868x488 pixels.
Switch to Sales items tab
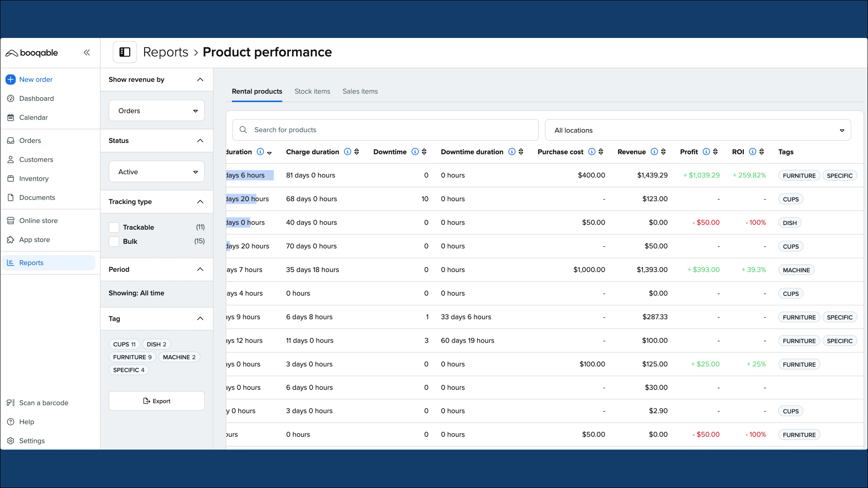tap(360, 91)
